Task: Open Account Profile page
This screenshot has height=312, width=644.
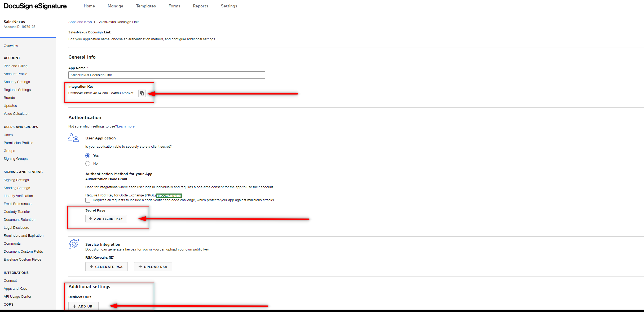Action: 15,74
